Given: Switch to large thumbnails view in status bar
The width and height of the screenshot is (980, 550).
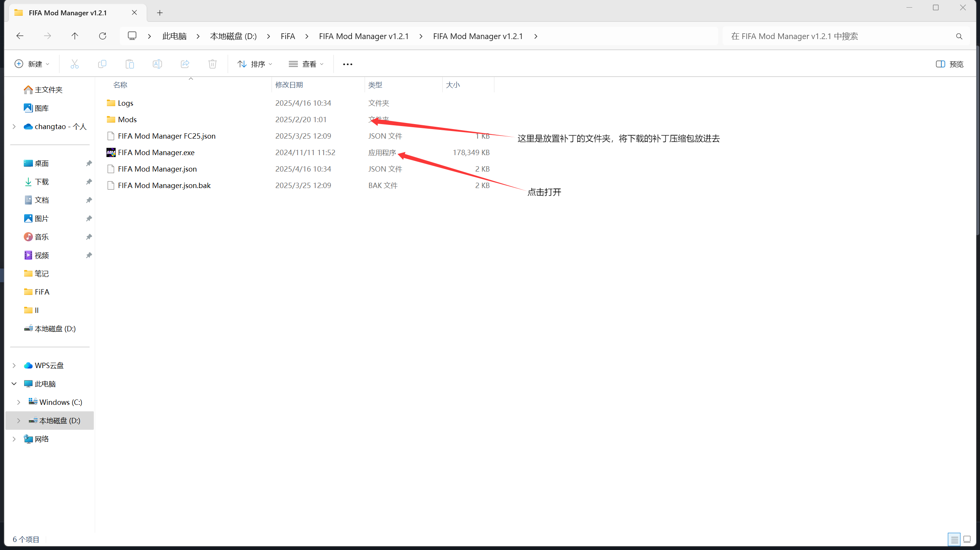Looking at the screenshot, I should [x=967, y=539].
